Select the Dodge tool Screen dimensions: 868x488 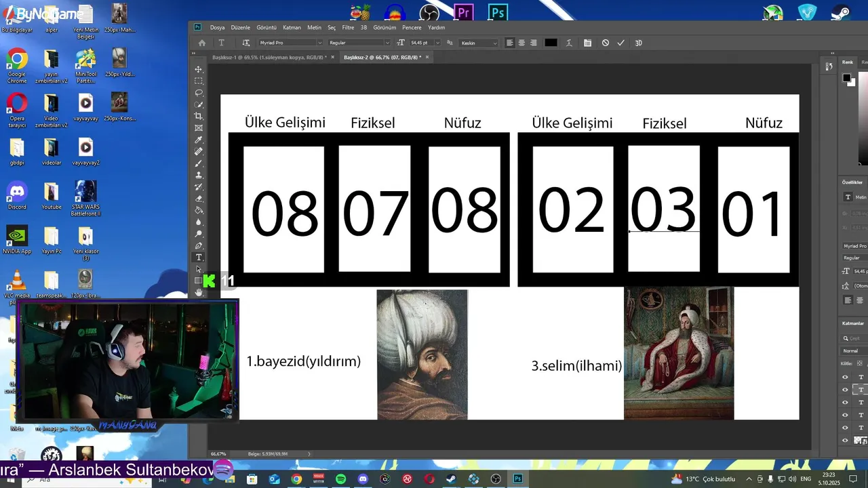click(199, 234)
